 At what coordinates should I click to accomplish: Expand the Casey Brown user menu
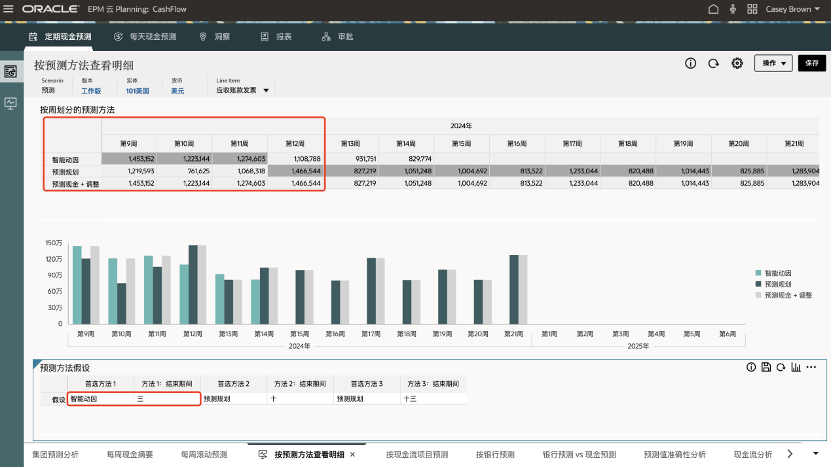pyautogui.click(x=793, y=8)
